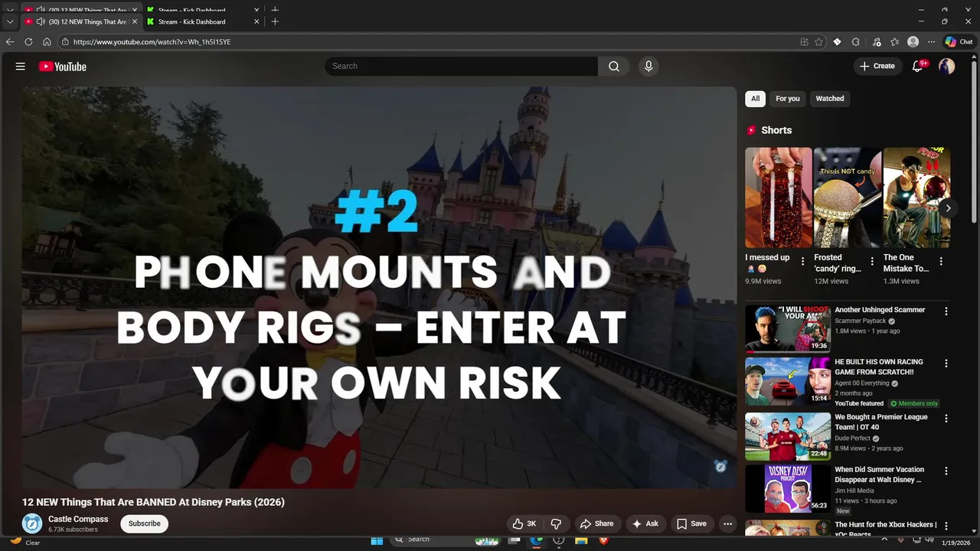Like the video with thumbs up
Image resolution: width=980 pixels, height=551 pixels.
(525, 524)
